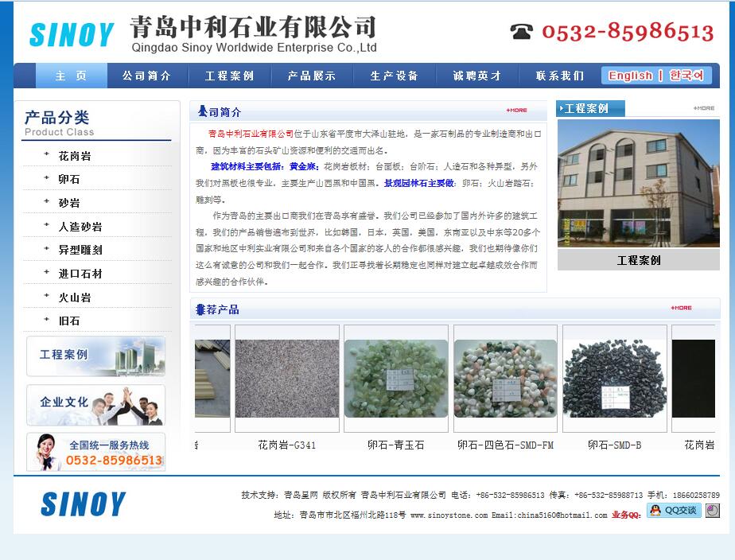This screenshot has height=560, width=735.
Task: Go to 工程案例 in navigation bar
Action: pyautogui.click(x=230, y=76)
